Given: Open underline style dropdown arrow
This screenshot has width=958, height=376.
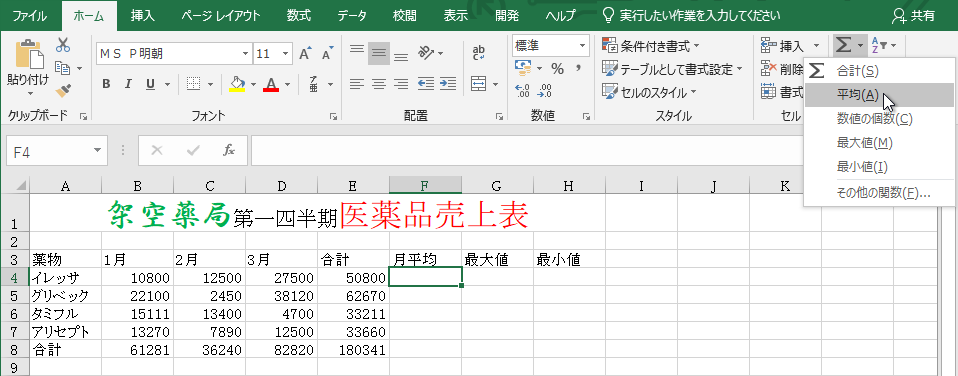Looking at the screenshot, I should click(166, 84).
